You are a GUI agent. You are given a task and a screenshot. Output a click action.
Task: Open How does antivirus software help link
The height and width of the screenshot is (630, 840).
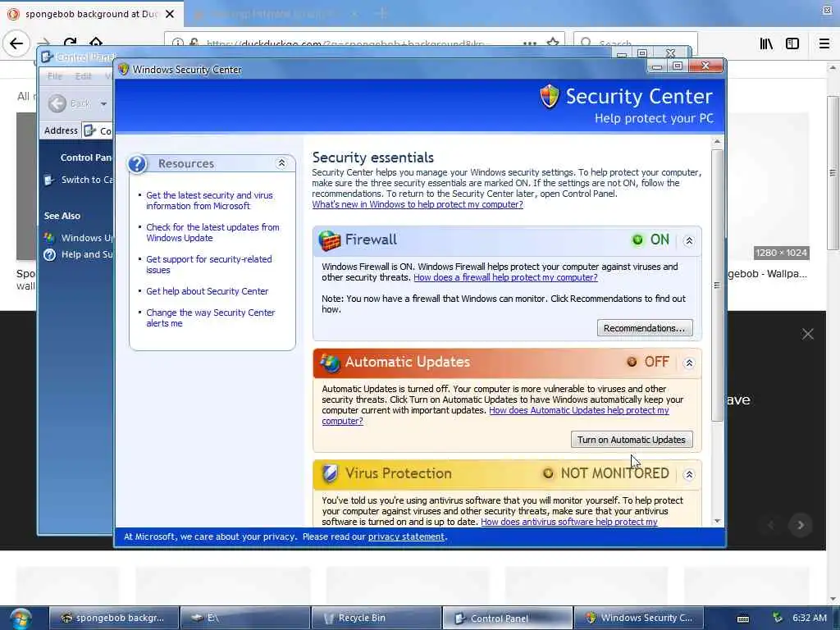click(x=568, y=521)
